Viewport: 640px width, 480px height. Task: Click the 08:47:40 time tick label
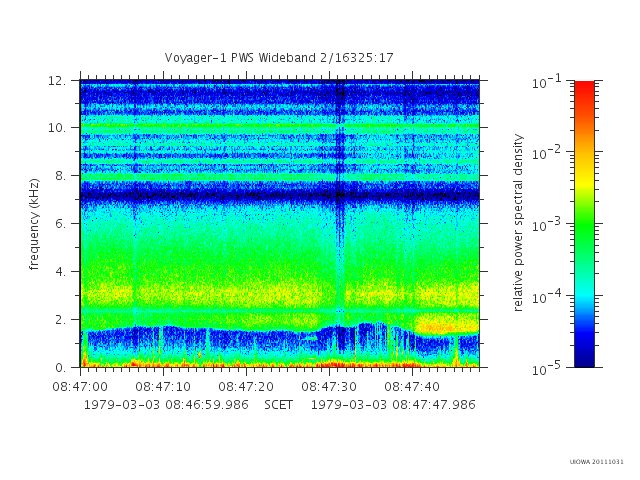(412, 387)
